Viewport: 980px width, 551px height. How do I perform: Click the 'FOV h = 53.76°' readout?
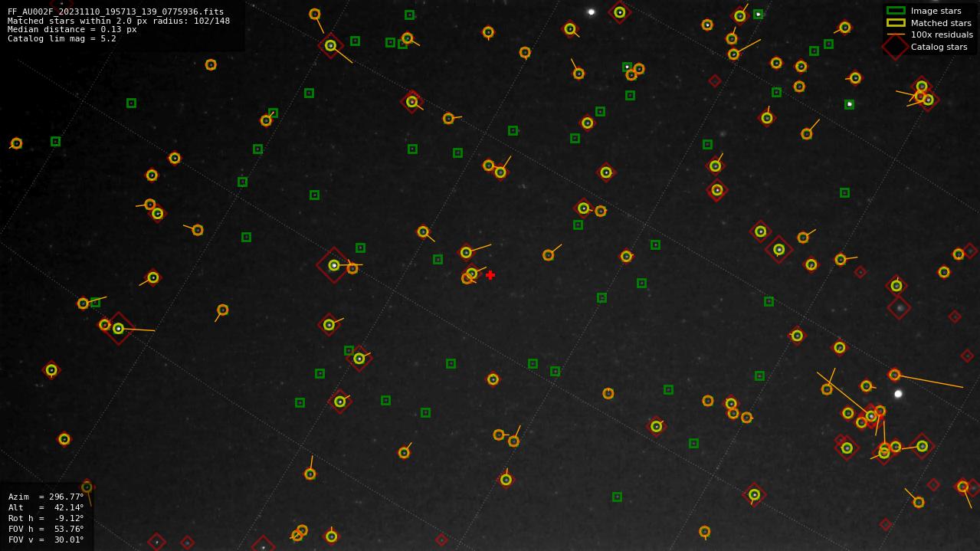(x=46, y=529)
